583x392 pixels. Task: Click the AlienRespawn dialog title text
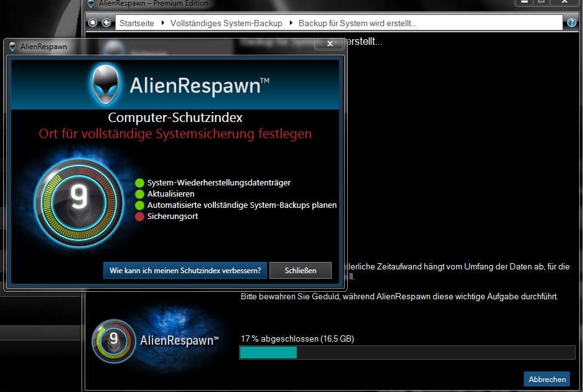[x=44, y=47]
